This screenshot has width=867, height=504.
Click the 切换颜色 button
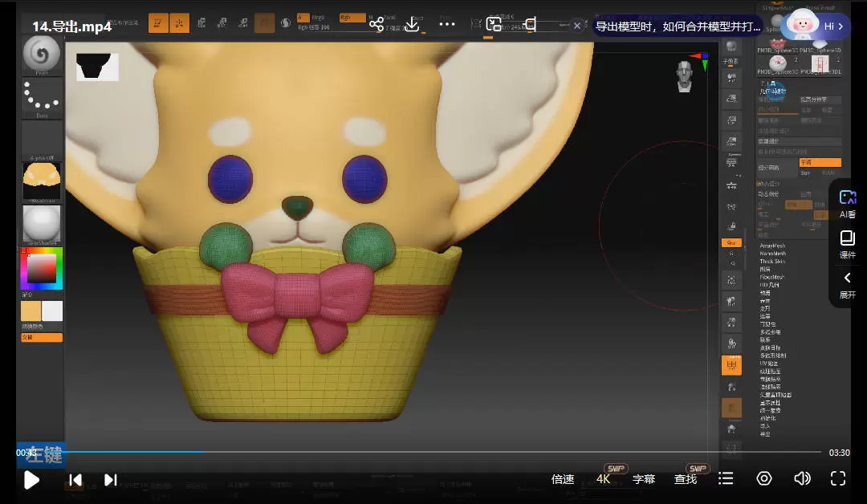coord(32,327)
